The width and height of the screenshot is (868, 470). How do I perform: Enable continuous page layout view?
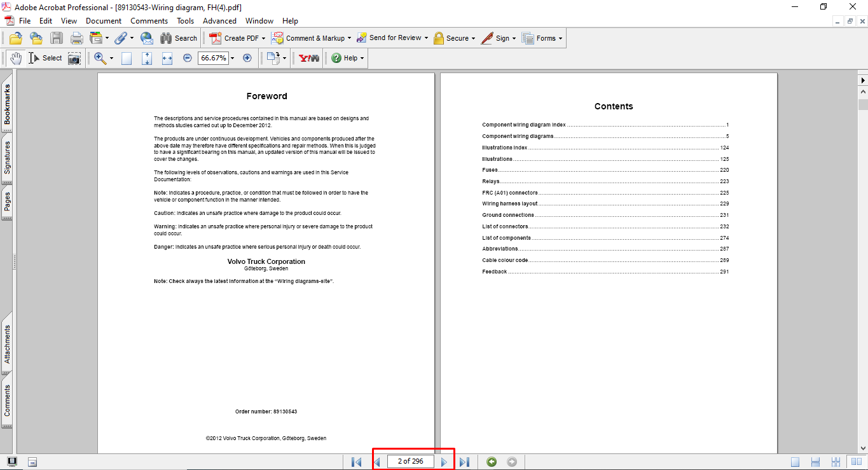pyautogui.click(x=816, y=462)
